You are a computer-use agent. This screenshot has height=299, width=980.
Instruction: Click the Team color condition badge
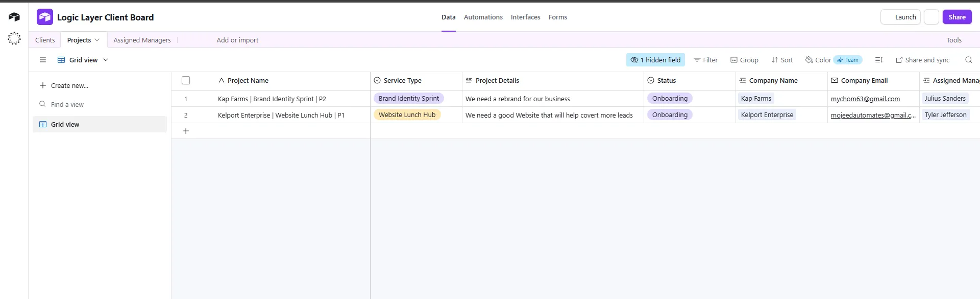[x=848, y=60]
